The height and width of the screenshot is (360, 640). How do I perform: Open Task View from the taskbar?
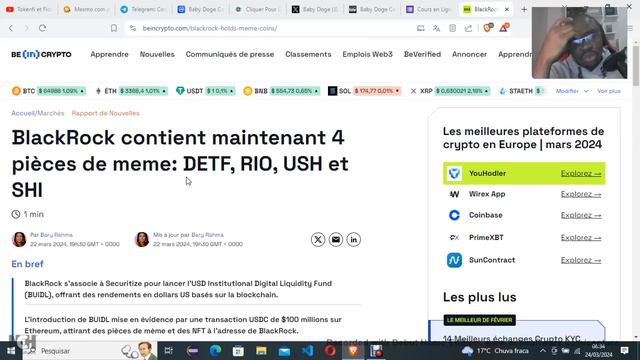(168, 351)
